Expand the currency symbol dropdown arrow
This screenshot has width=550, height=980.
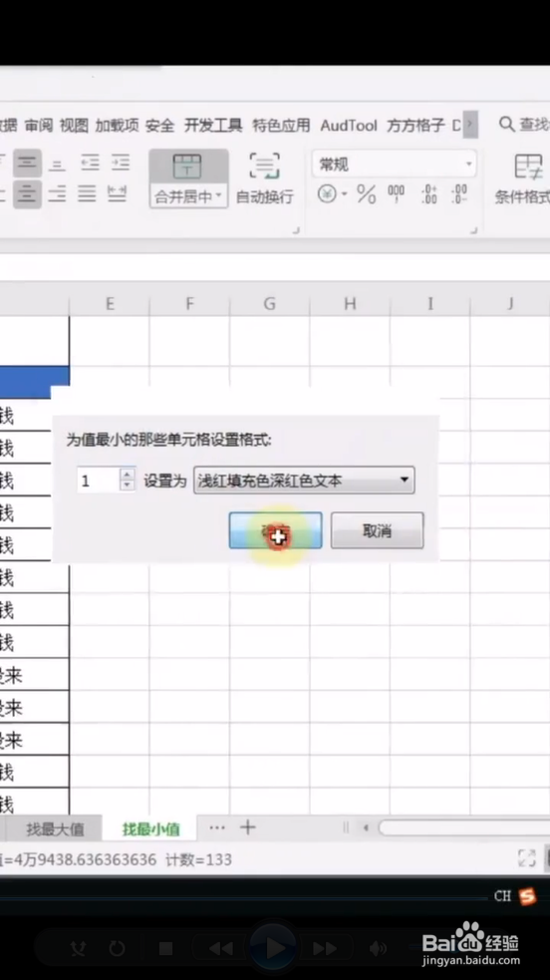(x=344, y=194)
